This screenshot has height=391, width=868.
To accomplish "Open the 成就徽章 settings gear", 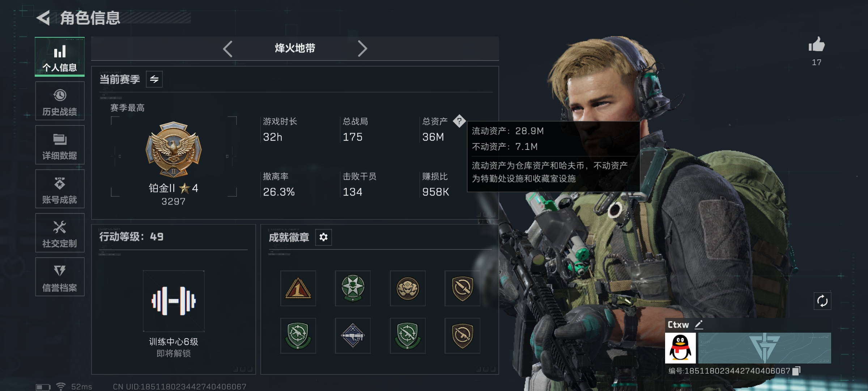I will [323, 237].
